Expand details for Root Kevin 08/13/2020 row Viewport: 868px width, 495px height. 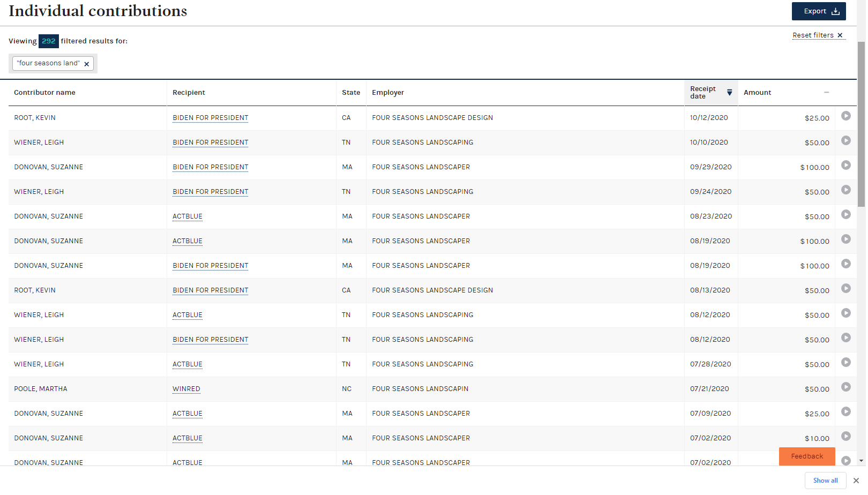click(x=846, y=288)
